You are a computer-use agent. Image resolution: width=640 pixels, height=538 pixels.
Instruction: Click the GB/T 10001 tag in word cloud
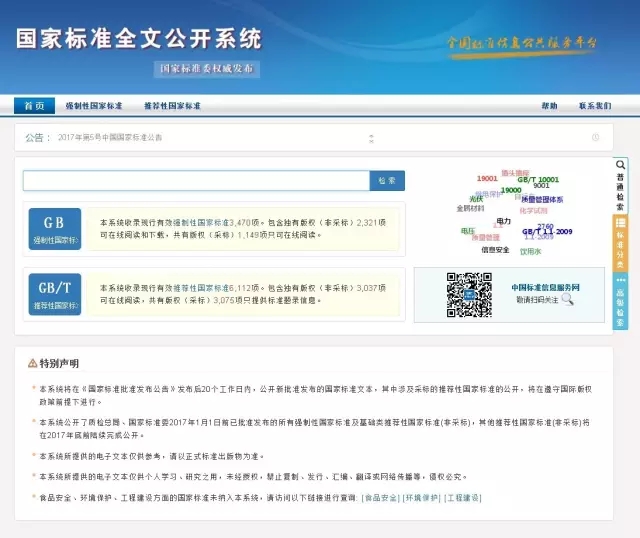(538, 180)
